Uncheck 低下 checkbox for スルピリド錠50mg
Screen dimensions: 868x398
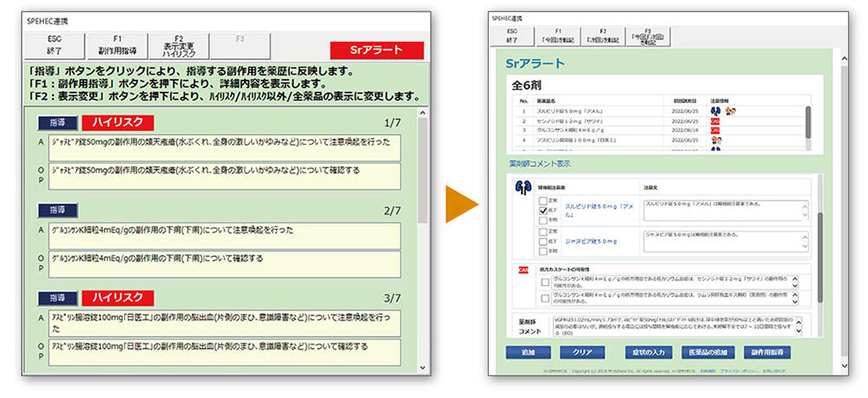tap(542, 209)
